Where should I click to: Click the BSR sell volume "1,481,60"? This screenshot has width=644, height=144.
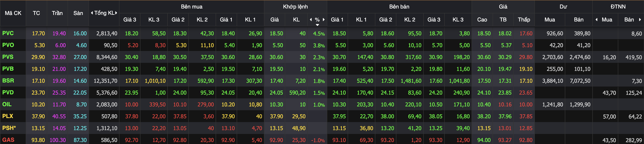(411, 81)
